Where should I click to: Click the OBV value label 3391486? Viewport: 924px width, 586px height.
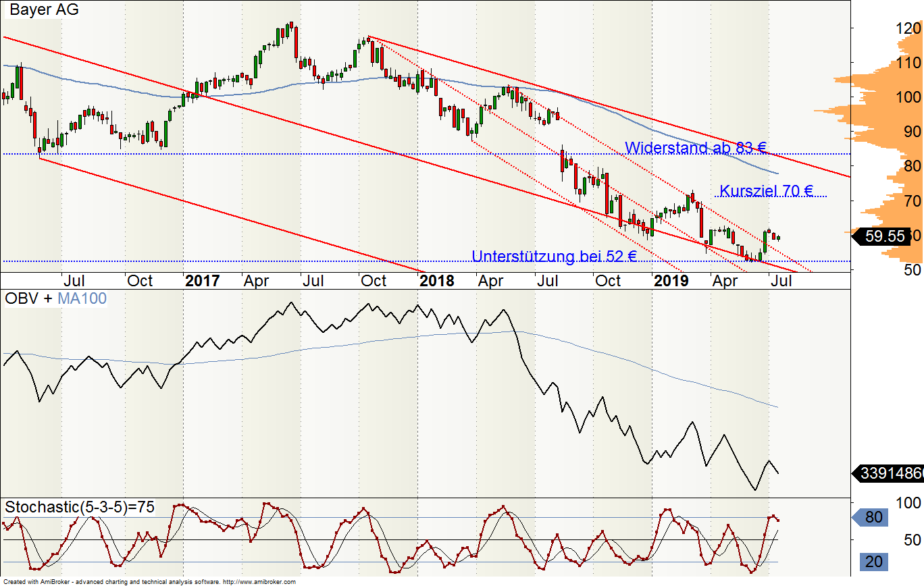point(890,473)
